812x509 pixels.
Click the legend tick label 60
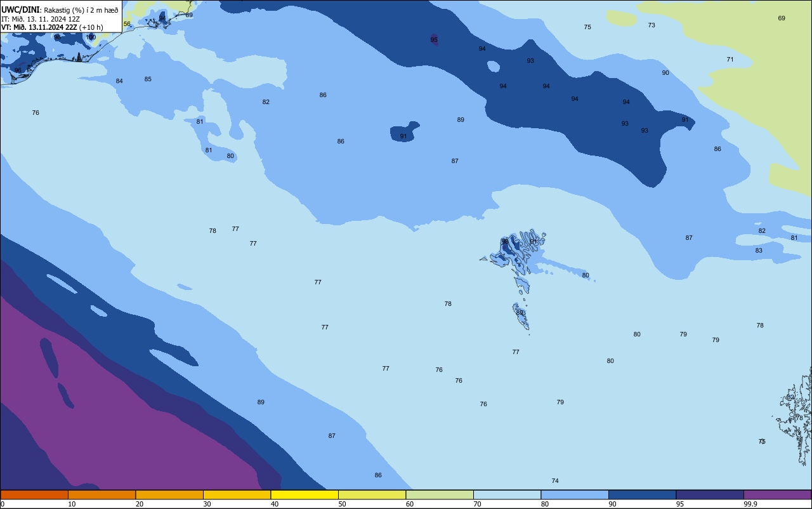(410, 504)
